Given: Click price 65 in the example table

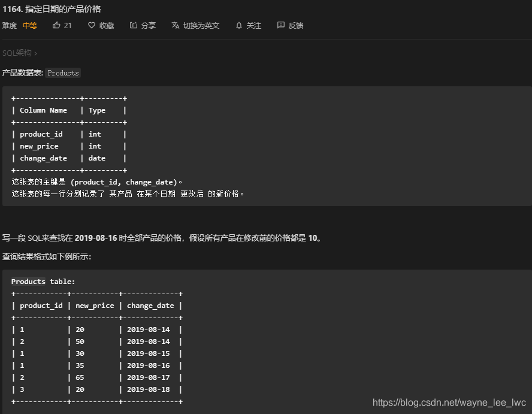Looking at the screenshot, I should pos(80,377).
